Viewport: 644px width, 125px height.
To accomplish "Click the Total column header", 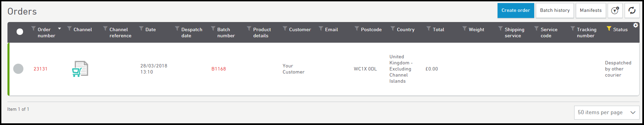I will pyautogui.click(x=438, y=29).
